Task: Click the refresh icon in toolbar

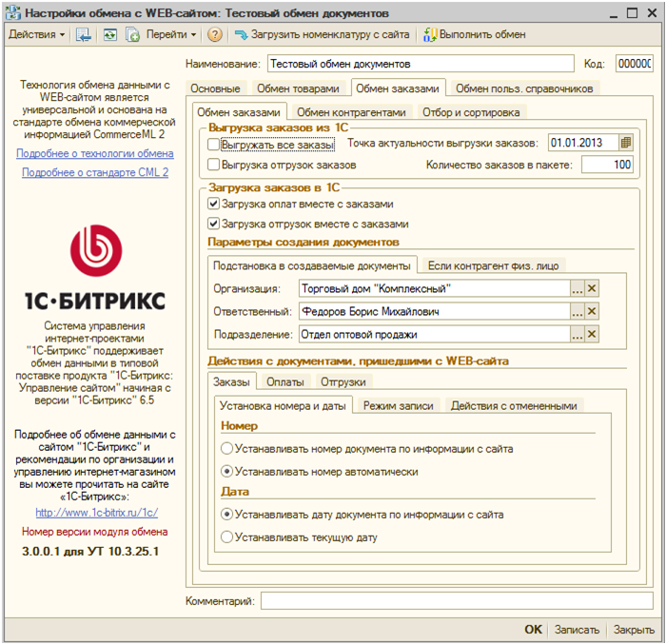Action: 110,35
